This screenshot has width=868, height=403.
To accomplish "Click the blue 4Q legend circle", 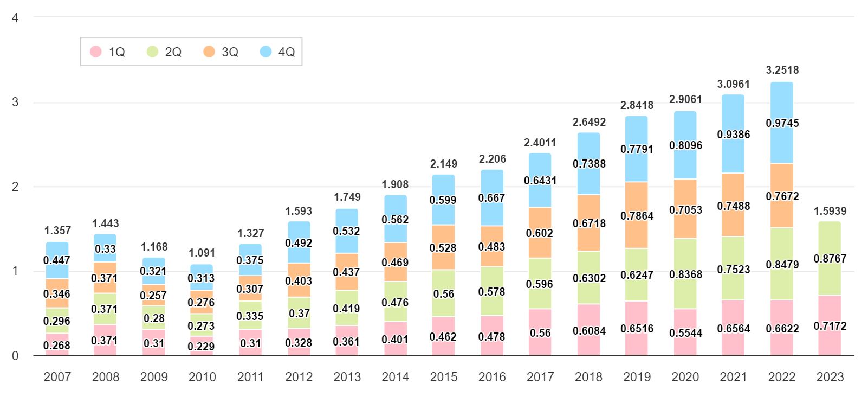I will click(x=265, y=52).
